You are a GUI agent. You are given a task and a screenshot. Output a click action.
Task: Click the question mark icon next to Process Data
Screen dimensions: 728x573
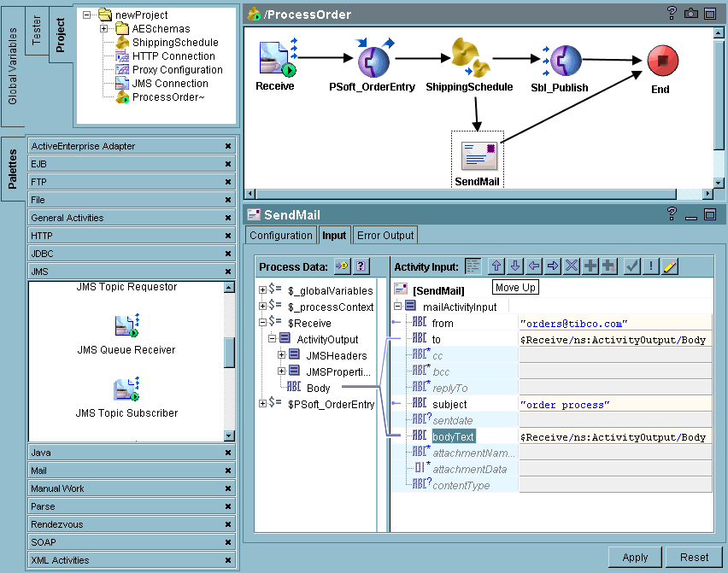361,266
